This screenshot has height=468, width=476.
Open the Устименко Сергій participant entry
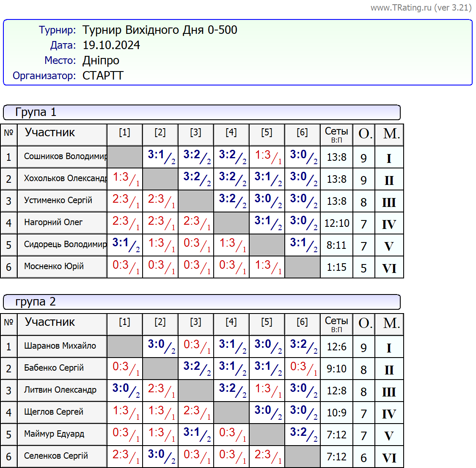click(58, 201)
